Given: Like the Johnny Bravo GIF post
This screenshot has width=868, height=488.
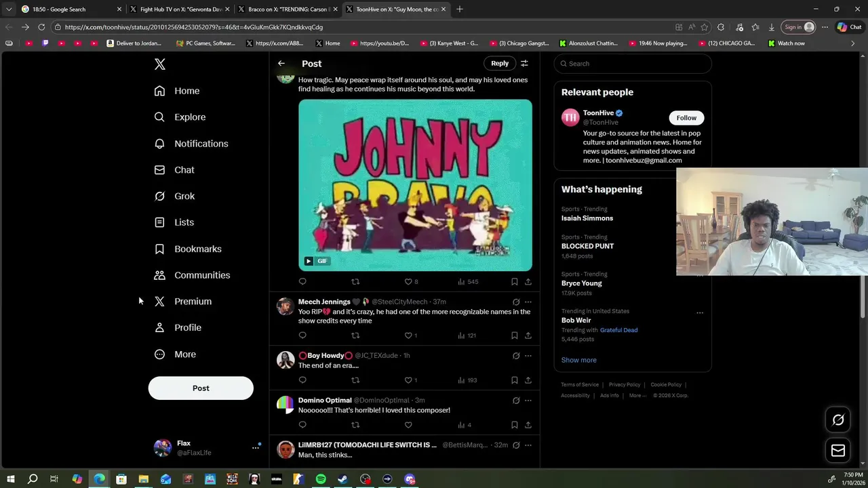Looking at the screenshot, I should (x=408, y=281).
